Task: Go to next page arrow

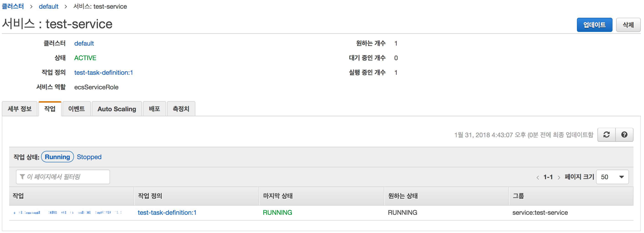Action: [x=559, y=177]
